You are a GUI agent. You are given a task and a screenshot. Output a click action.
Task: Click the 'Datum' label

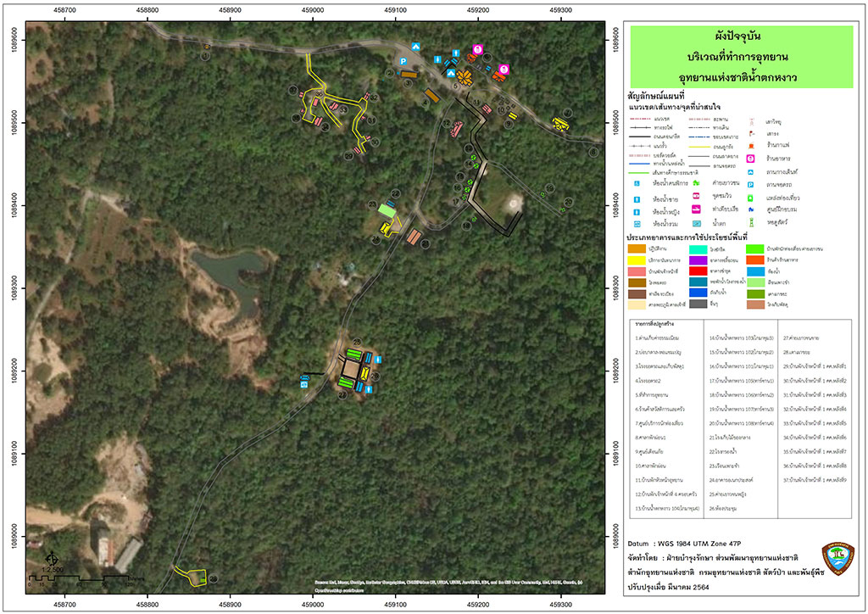coord(638,544)
